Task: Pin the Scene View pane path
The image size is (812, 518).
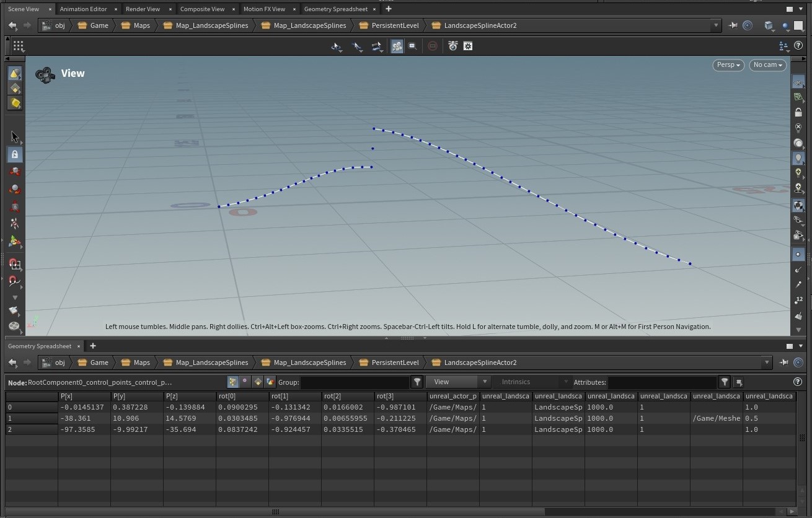Action: click(733, 25)
